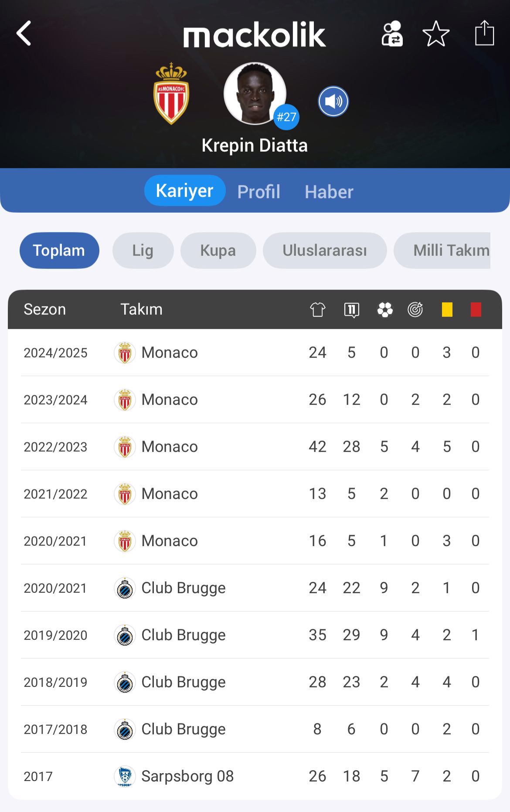Image resolution: width=510 pixels, height=812 pixels.
Task: Switch to the Profil tab
Action: pyautogui.click(x=258, y=191)
